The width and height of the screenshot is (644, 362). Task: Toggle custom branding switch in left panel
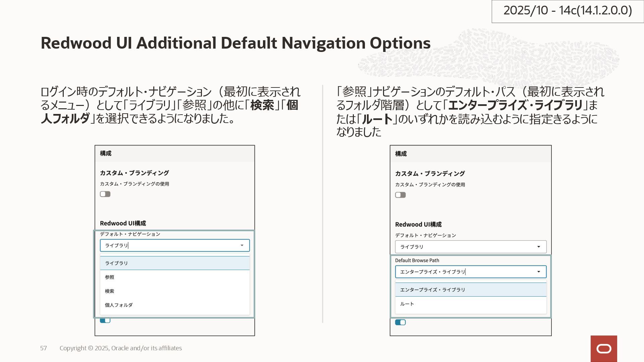(x=105, y=194)
